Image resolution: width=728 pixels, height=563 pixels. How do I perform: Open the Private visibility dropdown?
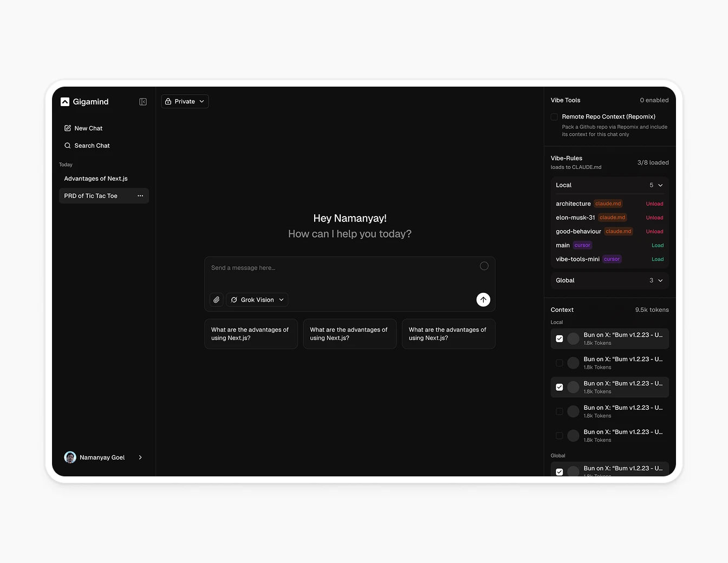(x=185, y=101)
